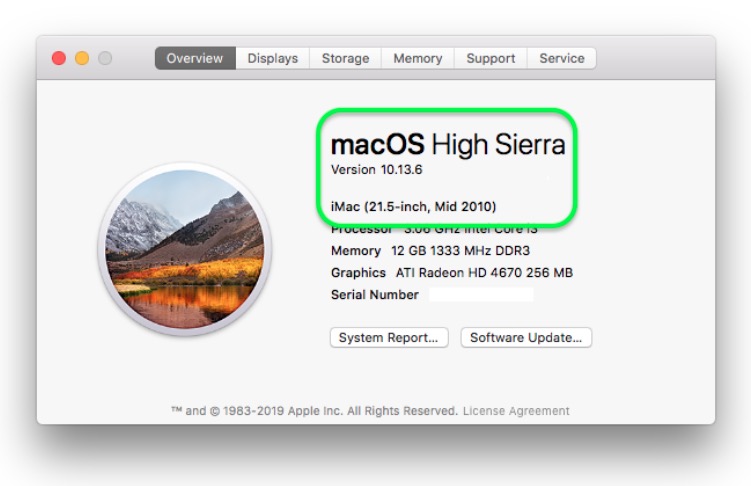The width and height of the screenshot is (751, 486).
Task: Minimize window with the yellow button
Action: [82, 58]
